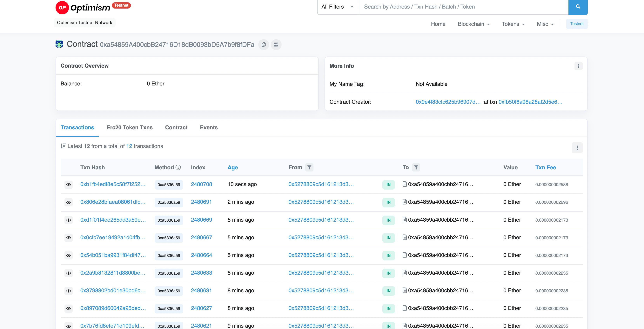Click the contract identicon avatar

pos(59,44)
